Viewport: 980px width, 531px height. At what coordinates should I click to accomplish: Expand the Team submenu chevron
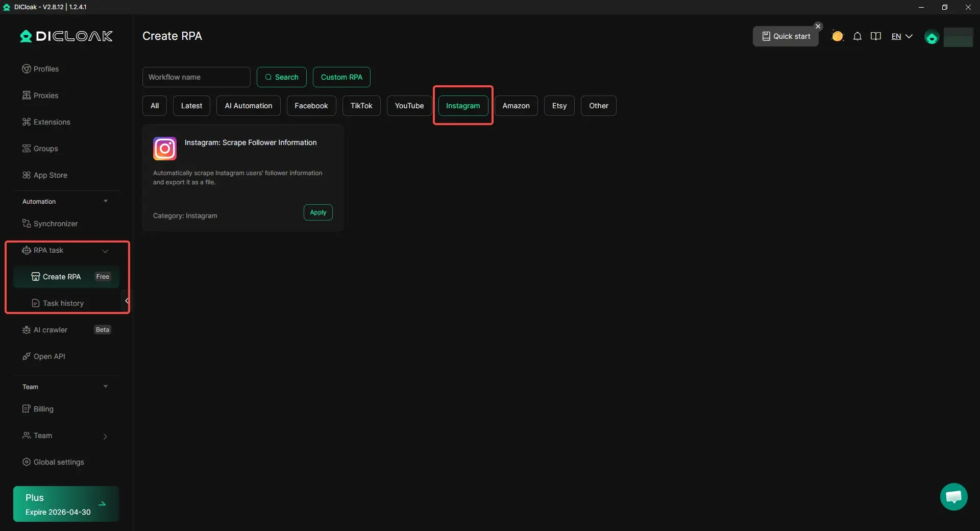pyautogui.click(x=105, y=436)
